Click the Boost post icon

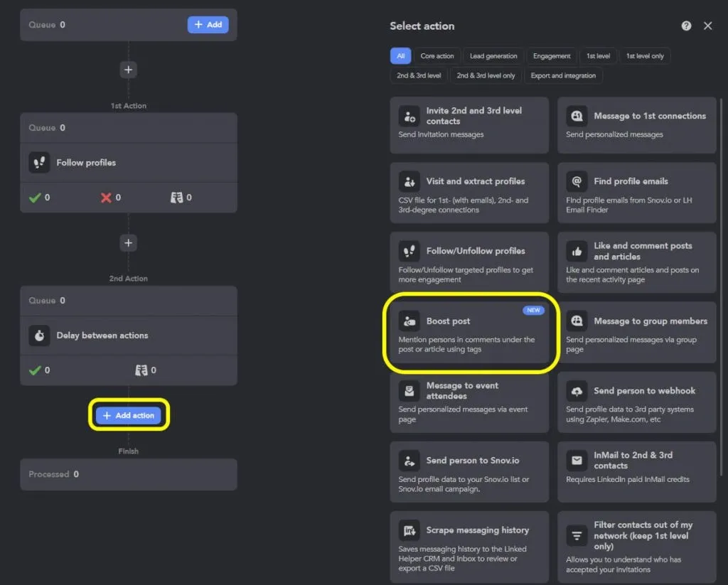(x=409, y=321)
